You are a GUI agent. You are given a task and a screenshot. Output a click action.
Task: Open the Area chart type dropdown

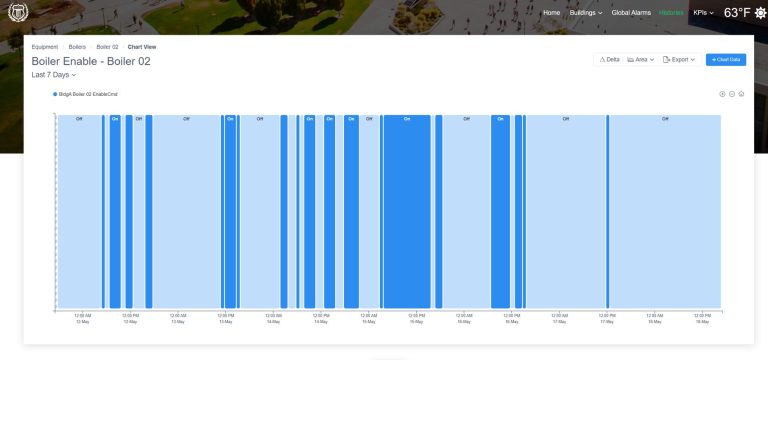click(x=641, y=60)
